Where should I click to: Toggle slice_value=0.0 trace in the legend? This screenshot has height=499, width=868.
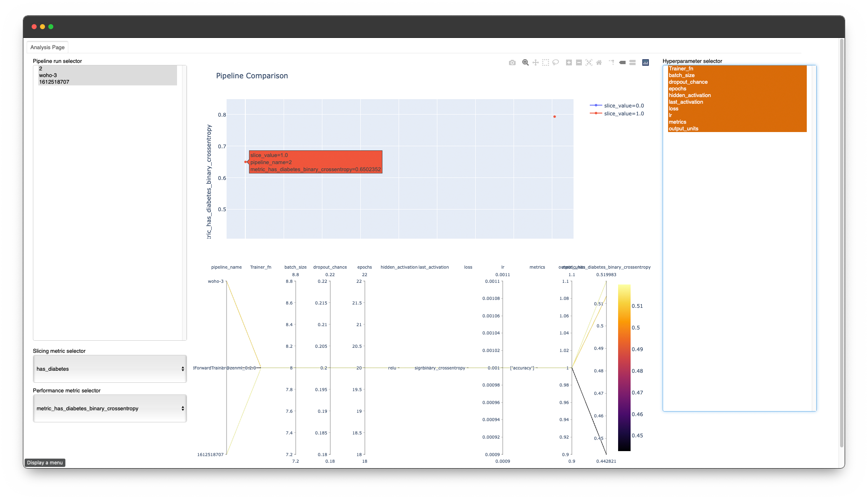624,105
